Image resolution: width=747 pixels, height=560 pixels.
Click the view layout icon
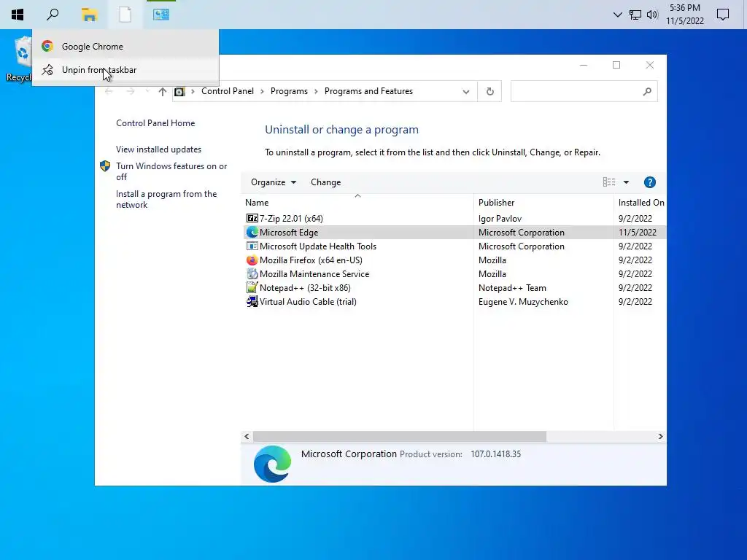point(609,182)
